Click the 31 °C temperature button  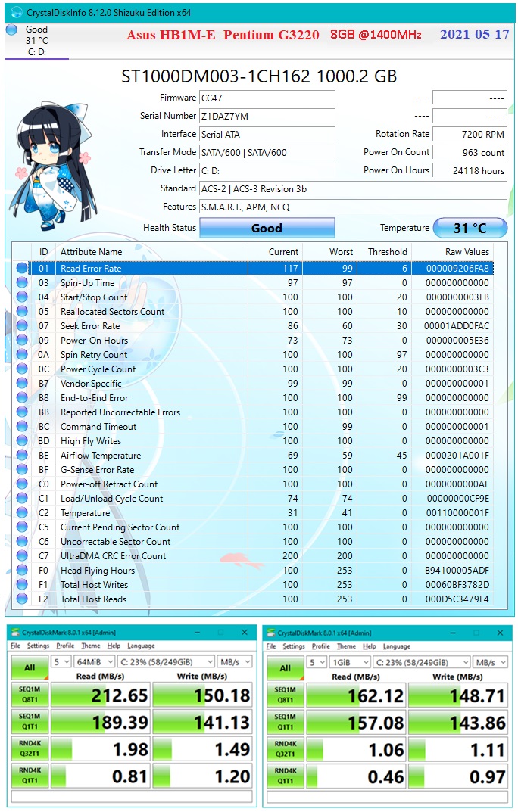click(470, 228)
